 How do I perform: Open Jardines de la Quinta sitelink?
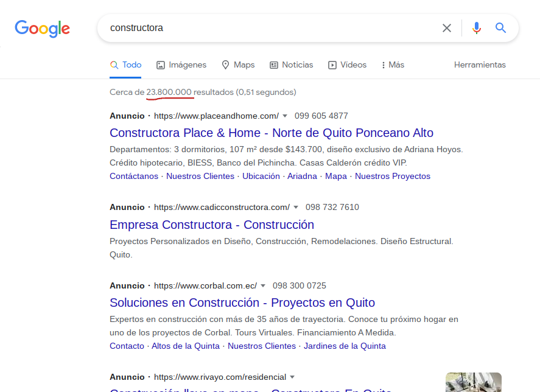tap(345, 346)
